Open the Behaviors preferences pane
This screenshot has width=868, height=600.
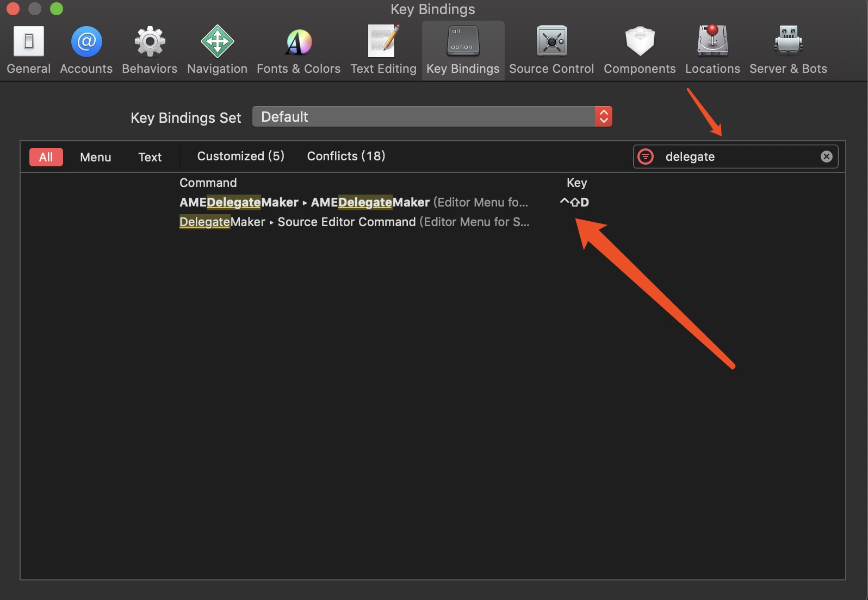(150, 50)
